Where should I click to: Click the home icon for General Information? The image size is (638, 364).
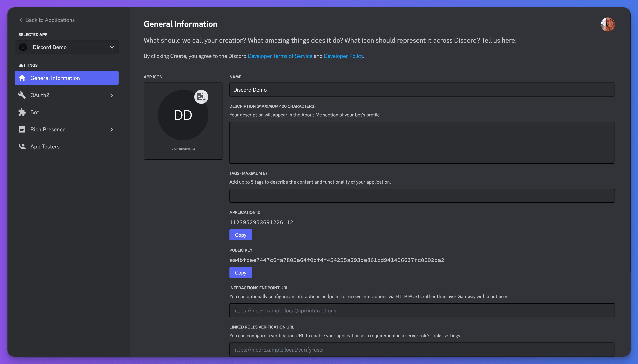[22, 78]
